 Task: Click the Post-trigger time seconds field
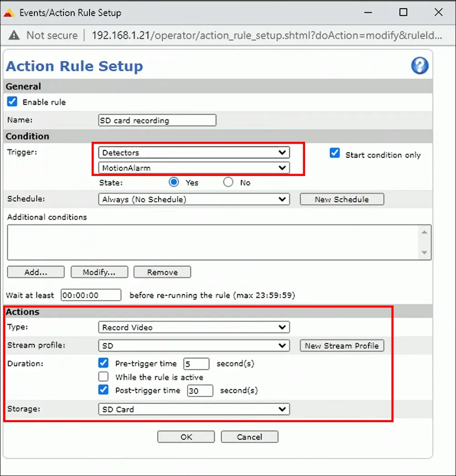pos(200,391)
